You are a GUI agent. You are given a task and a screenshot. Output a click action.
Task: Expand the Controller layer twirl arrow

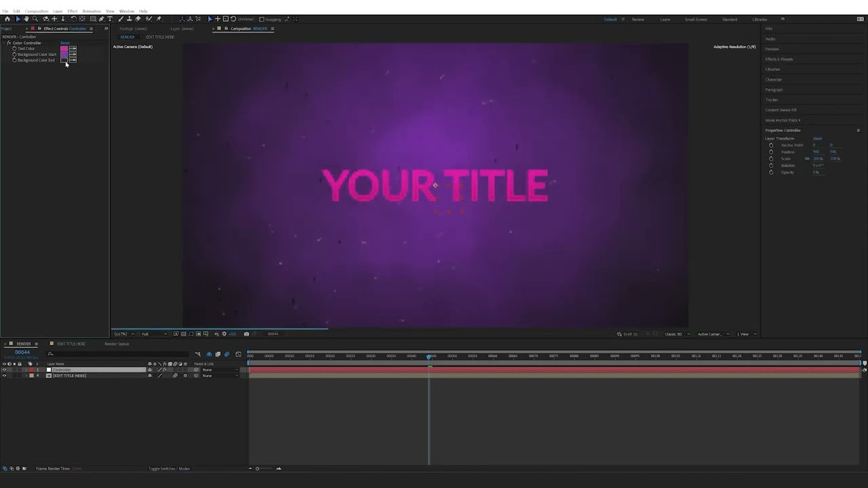click(x=26, y=370)
